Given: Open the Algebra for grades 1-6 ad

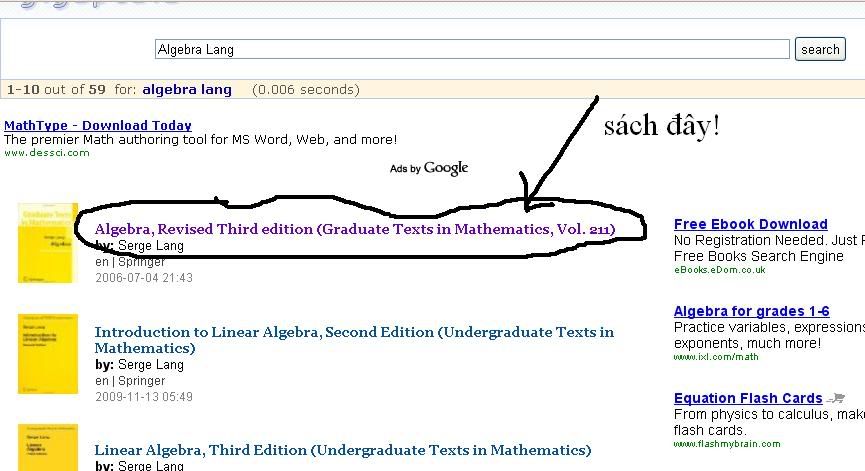Looking at the screenshot, I should coord(751,311).
